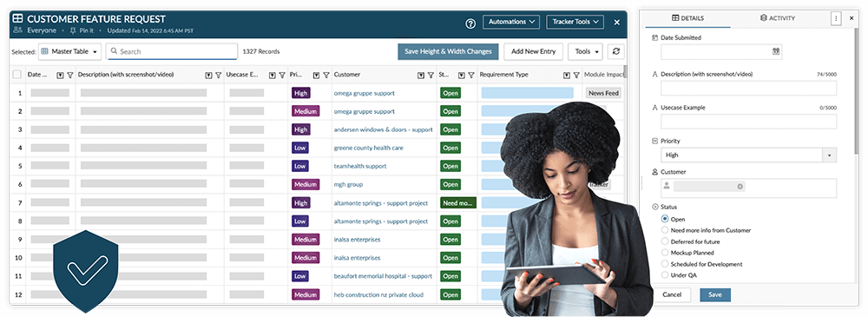Filter the Date column with funnel icon
Image resolution: width=868 pixels, height=317 pixels.
point(69,75)
